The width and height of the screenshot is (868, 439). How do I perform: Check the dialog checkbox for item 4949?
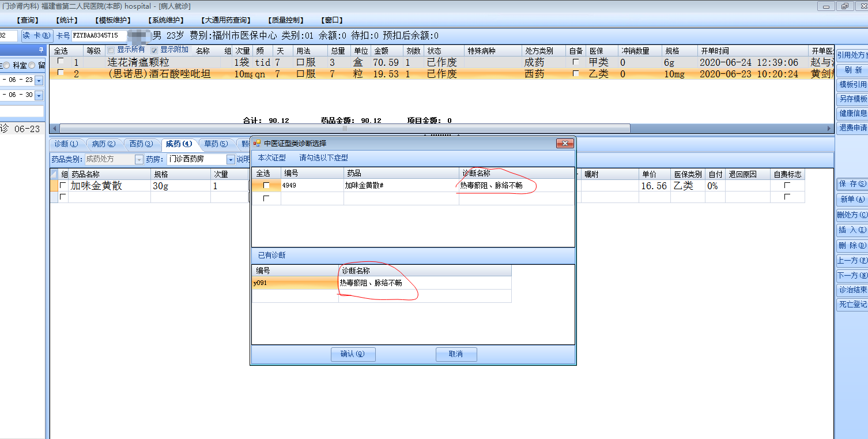click(266, 185)
